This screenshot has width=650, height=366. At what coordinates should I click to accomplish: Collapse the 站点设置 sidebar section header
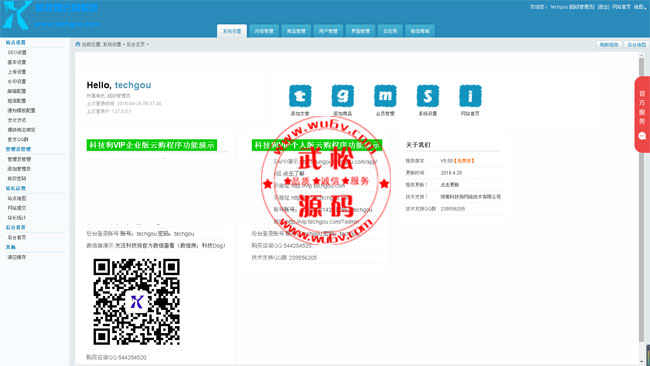coord(16,42)
